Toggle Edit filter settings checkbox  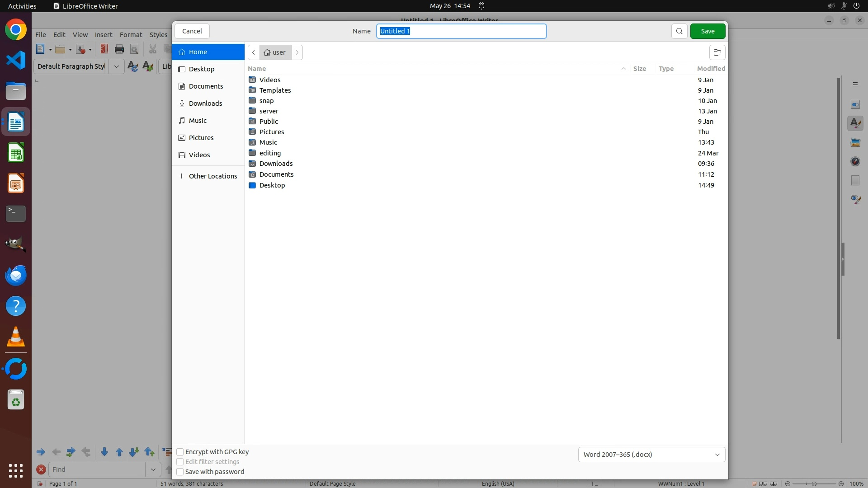click(x=180, y=462)
